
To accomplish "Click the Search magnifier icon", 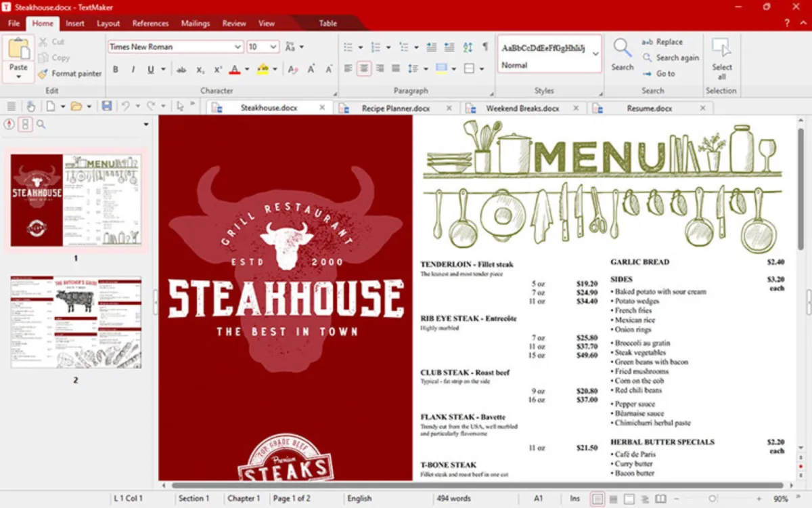I will pyautogui.click(x=622, y=48).
